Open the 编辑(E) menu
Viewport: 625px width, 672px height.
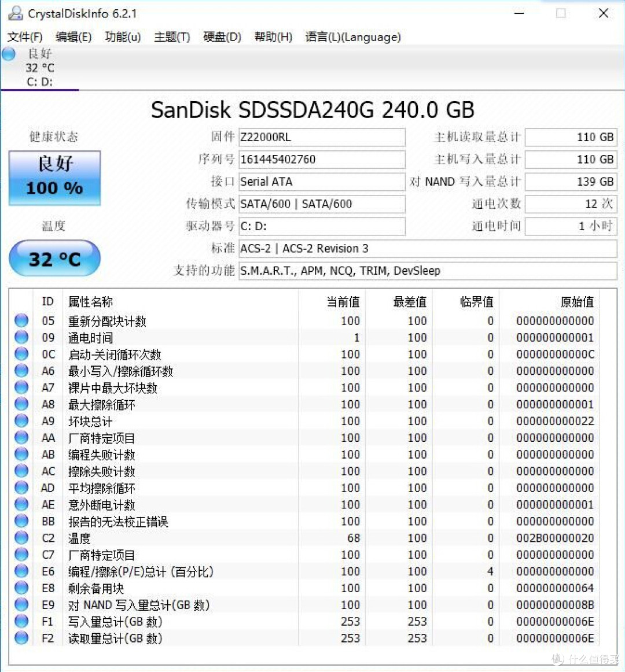(x=73, y=37)
